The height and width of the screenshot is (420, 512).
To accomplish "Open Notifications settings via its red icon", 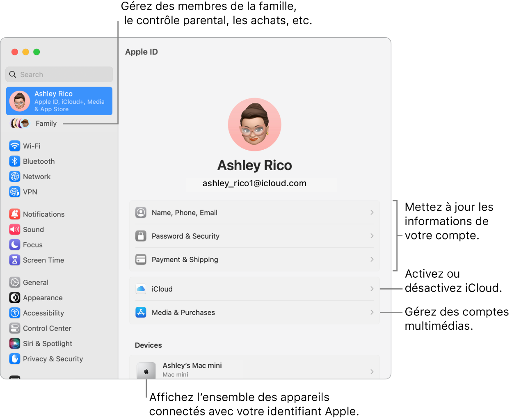I will click(x=15, y=214).
